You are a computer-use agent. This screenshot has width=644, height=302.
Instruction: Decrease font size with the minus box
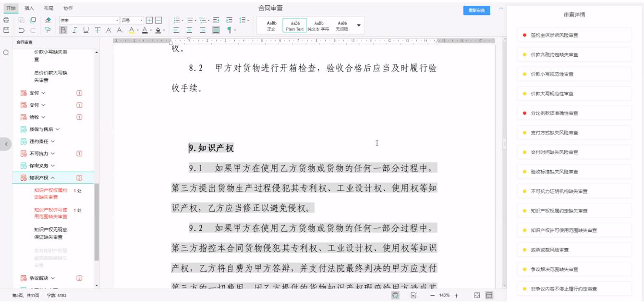[x=158, y=20]
